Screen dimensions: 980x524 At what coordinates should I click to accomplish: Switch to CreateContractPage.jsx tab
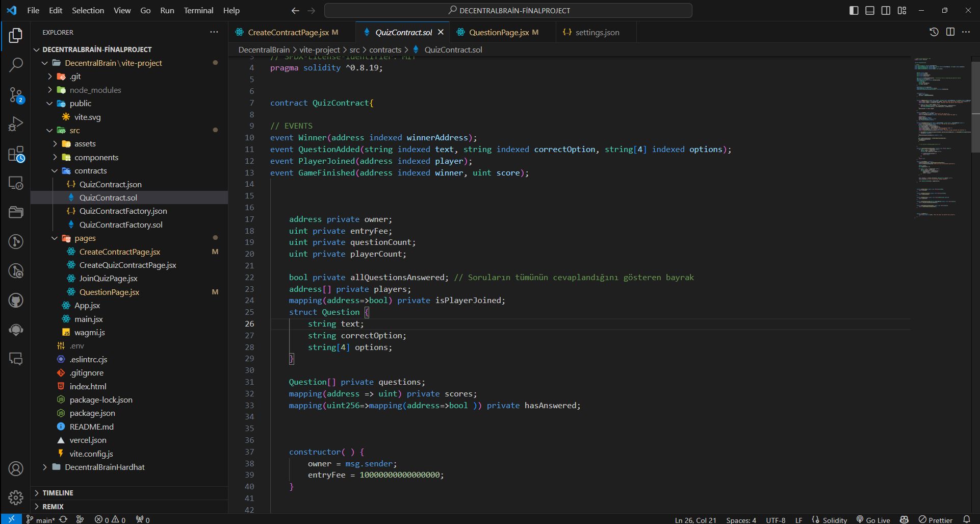(292, 32)
